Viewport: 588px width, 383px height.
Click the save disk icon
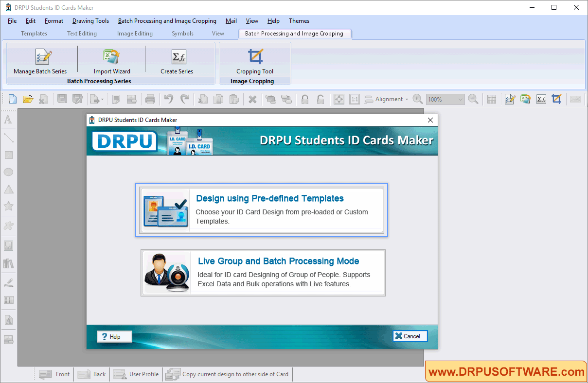point(62,99)
